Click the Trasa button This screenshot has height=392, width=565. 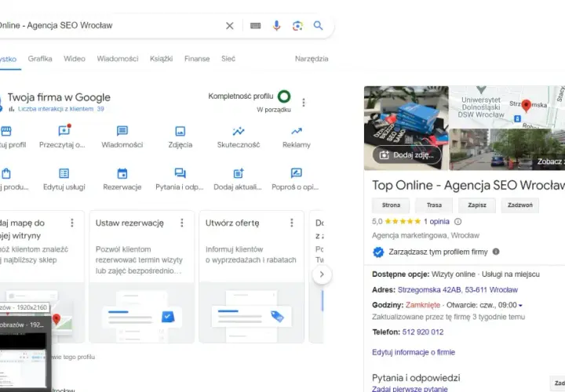tap(434, 205)
